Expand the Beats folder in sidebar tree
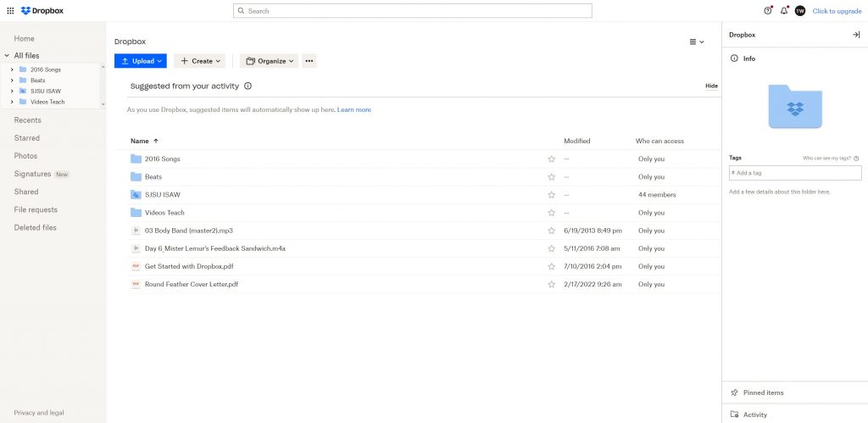Viewport: 868px width, 423px height. click(12, 81)
